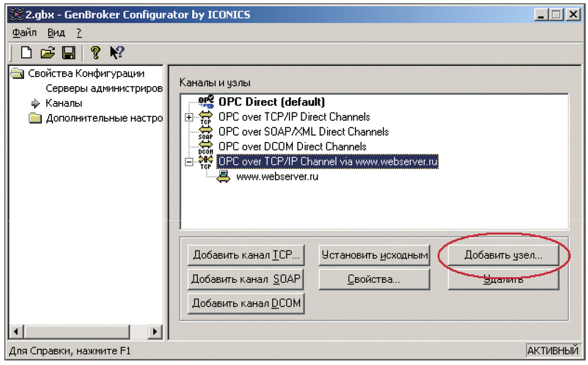The height and width of the screenshot is (365, 588).
Task: Select OPC over TCP/IP Direct Channels
Action: [x=295, y=117]
